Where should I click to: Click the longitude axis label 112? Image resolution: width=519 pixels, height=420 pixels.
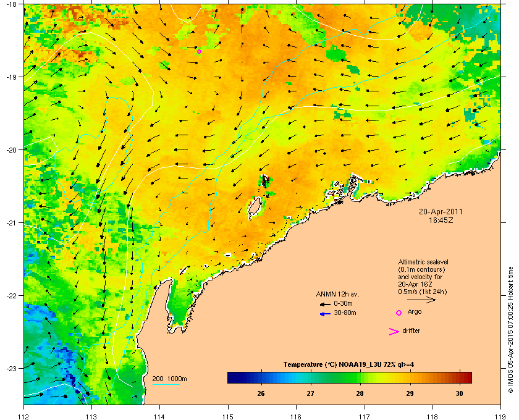24,416
